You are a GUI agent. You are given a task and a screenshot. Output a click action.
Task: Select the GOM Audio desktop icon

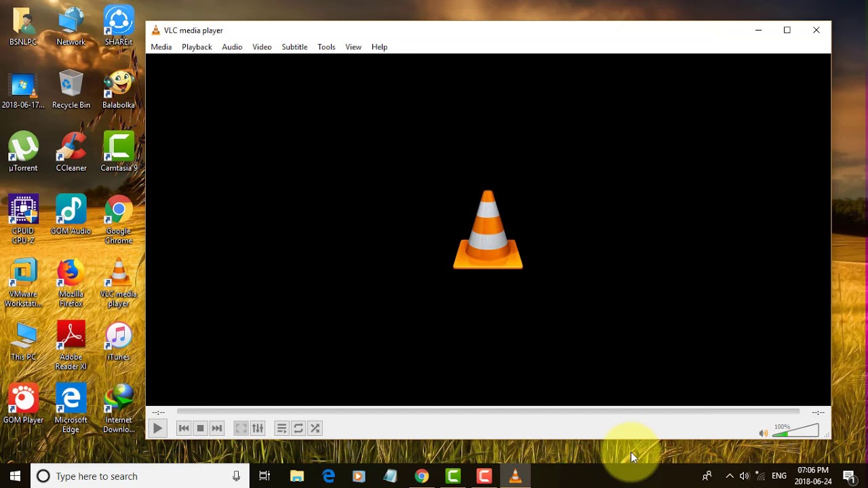71,216
